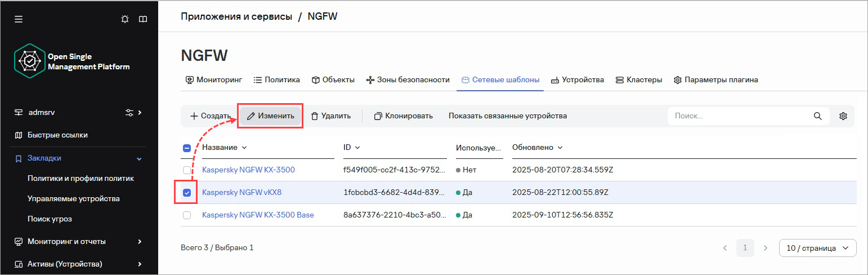This screenshot has height=275, width=868.
Task: Sort by the Обновлено column
Action: [x=538, y=148]
